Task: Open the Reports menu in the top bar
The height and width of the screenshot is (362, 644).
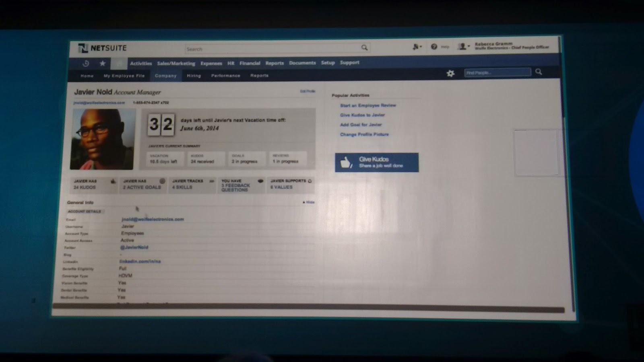Action: (275, 63)
